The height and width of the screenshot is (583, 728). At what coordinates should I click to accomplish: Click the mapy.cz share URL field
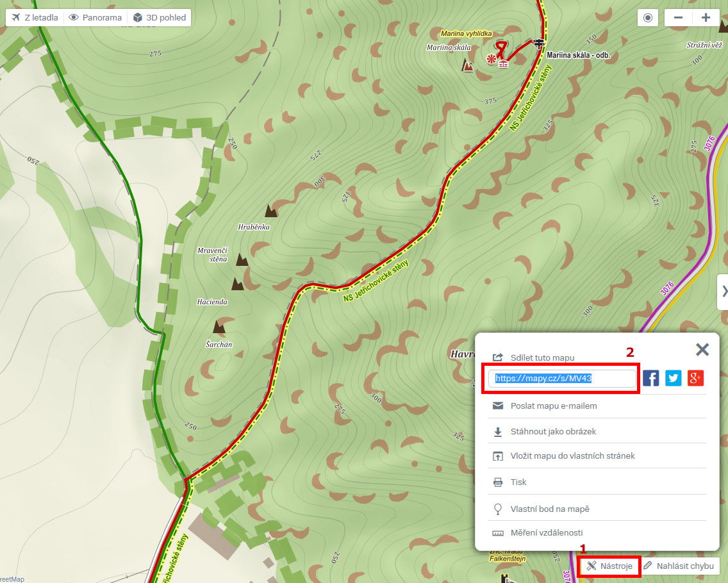(x=562, y=378)
